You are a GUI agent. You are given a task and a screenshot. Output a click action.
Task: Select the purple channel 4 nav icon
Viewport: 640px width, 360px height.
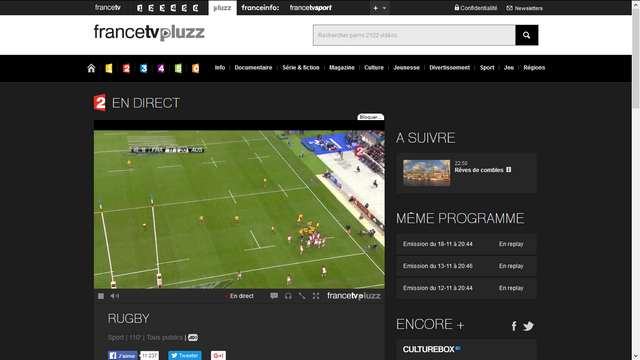pyautogui.click(x=161, y=68)
